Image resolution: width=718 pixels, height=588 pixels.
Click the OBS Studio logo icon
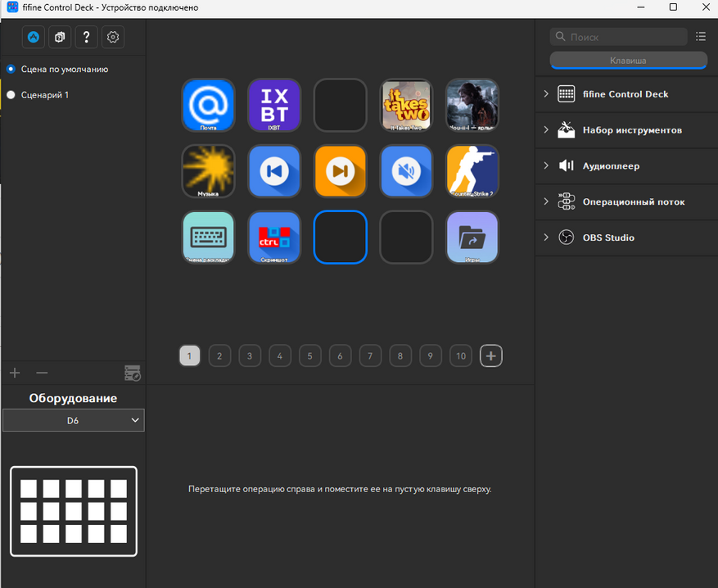point(567,237)
